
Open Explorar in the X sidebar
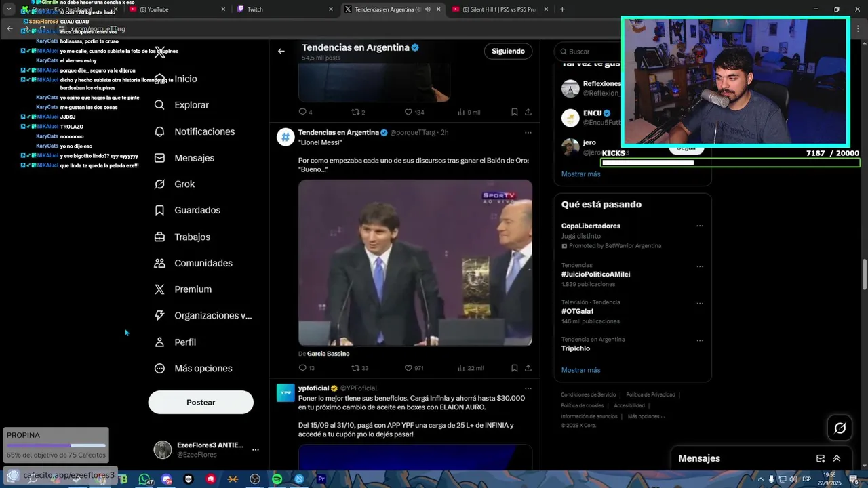tap(182, 105)
